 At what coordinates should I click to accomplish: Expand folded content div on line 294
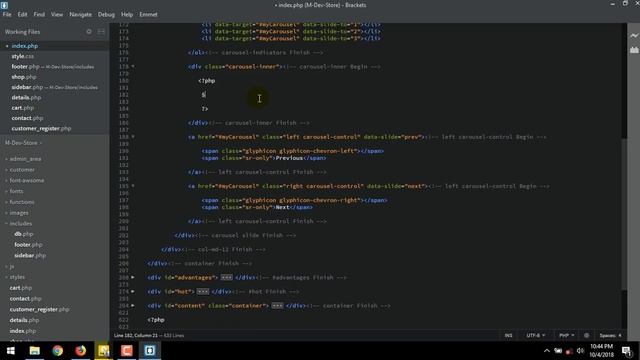pos(133,305)
